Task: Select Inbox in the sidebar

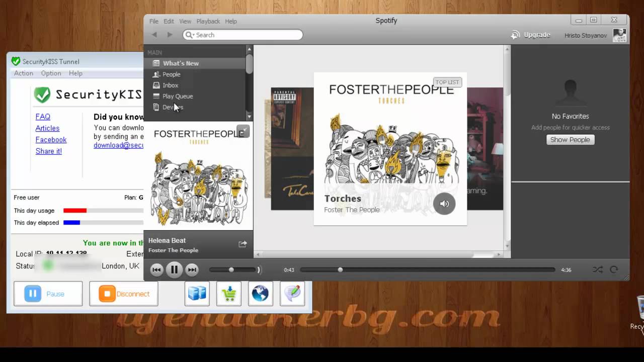Action: pyautogui.click(x=195, y=85)
